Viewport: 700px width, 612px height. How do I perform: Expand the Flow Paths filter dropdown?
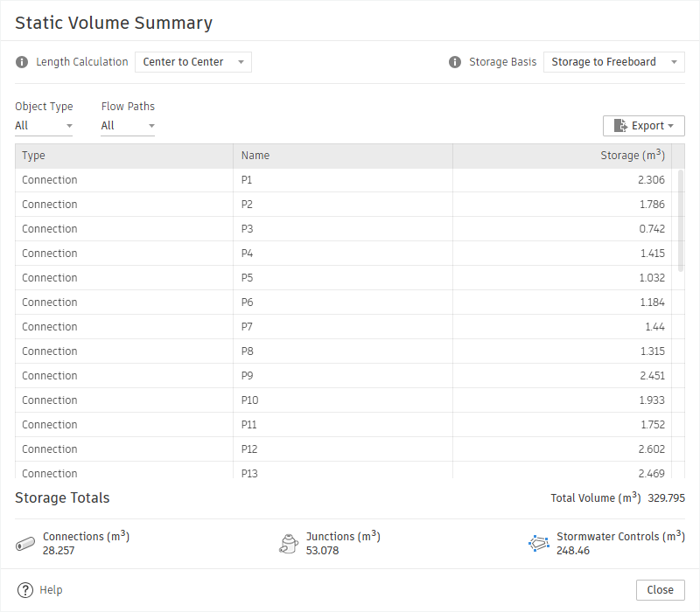128,126
